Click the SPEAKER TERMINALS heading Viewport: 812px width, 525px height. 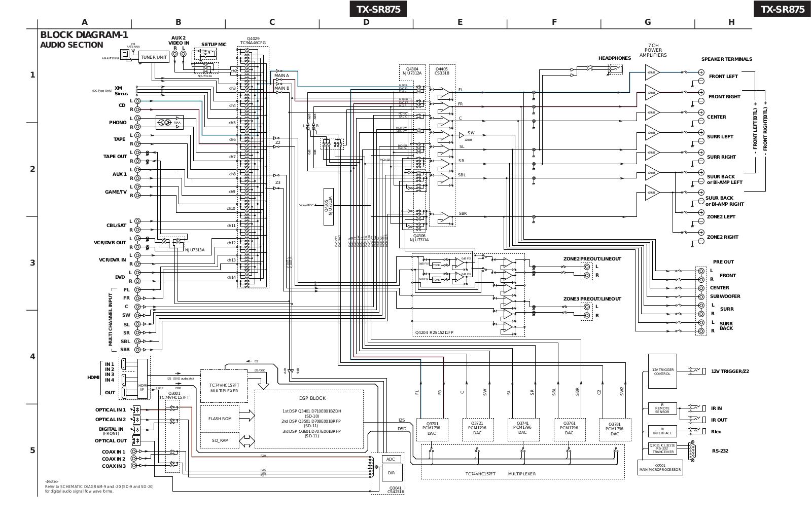coord(727,59)
